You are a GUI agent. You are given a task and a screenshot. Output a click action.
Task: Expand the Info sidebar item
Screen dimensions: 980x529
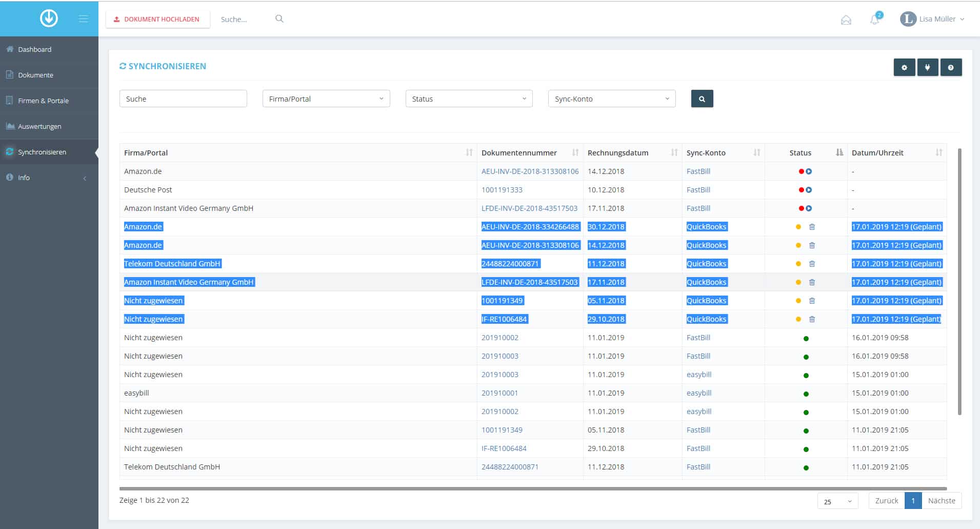pyautogui.click(x=49, y=178)
